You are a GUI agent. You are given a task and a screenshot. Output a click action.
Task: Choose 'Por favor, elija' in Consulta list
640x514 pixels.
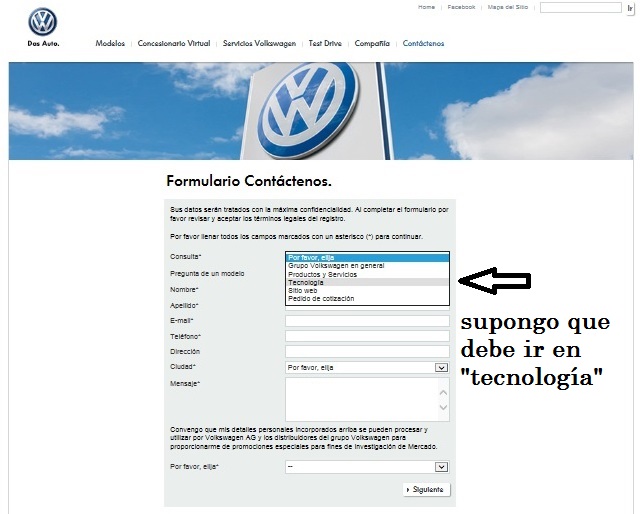[x=367, y=258]
